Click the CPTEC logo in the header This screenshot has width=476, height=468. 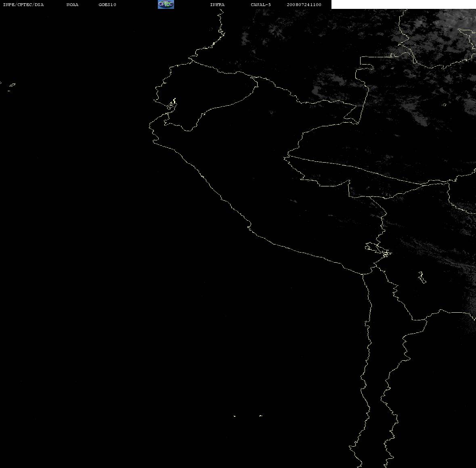tap(166, 4)
